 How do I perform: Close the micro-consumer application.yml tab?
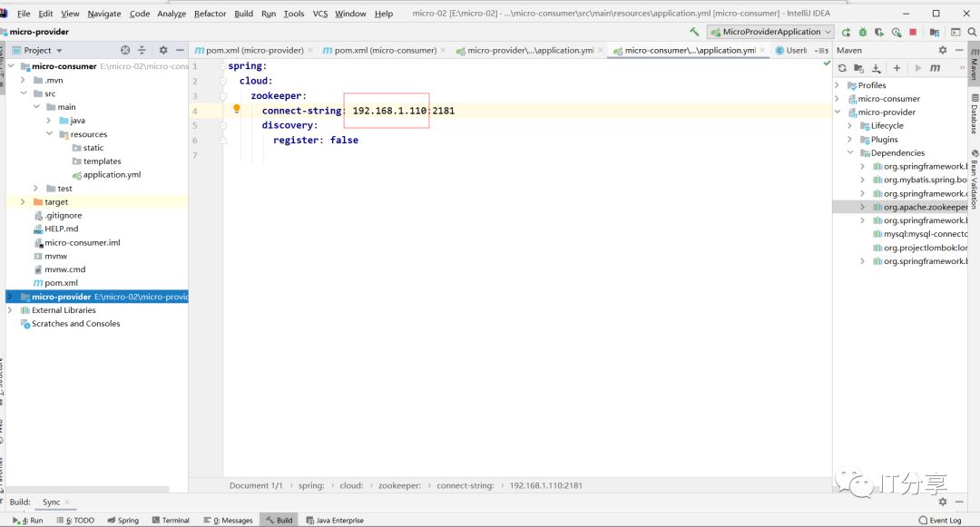[762, 51]
